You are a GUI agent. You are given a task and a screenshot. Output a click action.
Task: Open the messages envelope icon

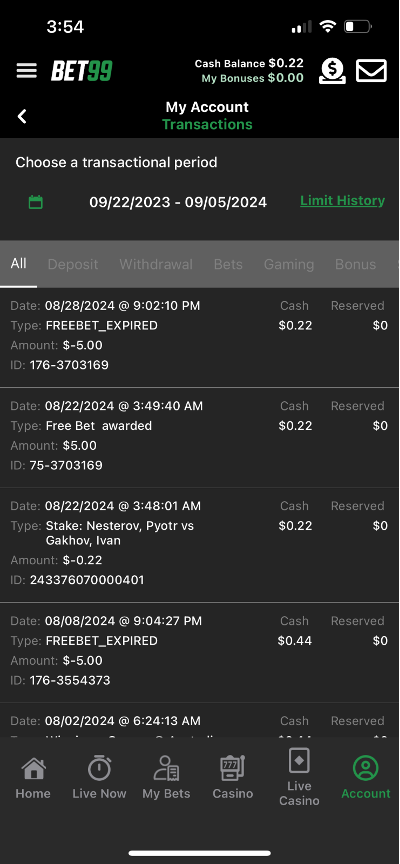(371, 71)
